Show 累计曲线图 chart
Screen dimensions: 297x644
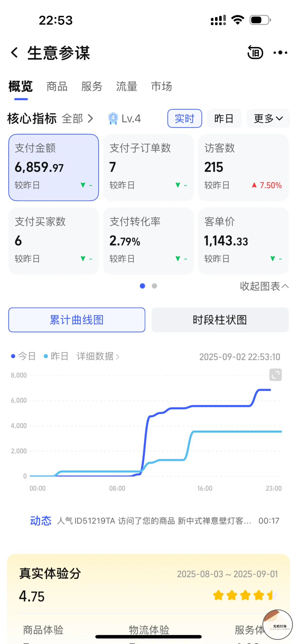pyautogui.click(x=77, y=320)
